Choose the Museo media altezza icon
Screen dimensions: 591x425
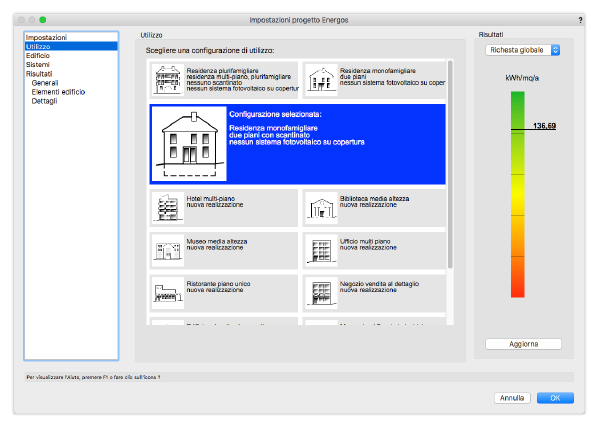[x=168, y=251]
